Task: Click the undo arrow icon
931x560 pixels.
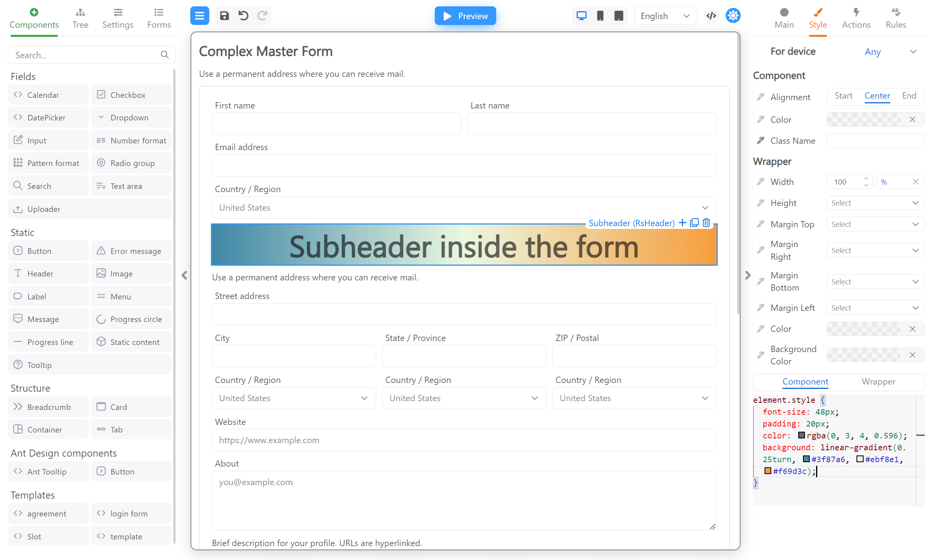Action: [x=243, y=16]
